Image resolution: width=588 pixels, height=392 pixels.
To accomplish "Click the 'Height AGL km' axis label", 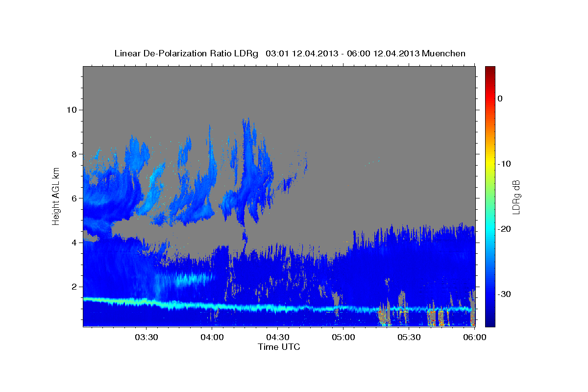I will click(x=56, y=196).
